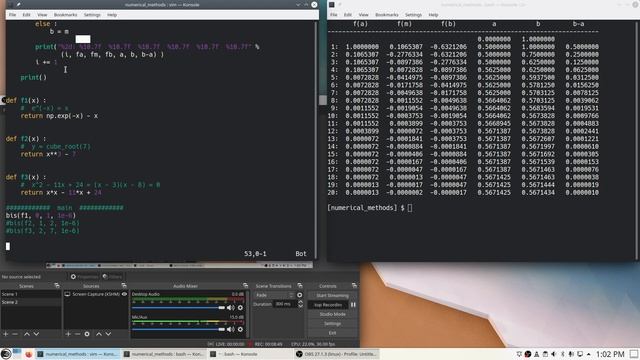Undock the Audio Mixer panel

[x=245, y=286]
